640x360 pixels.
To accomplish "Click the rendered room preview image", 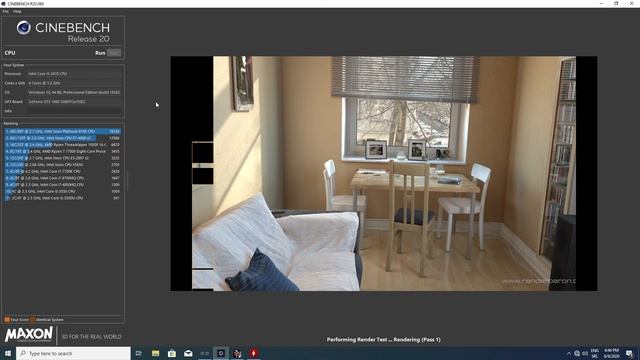I will [384, 173].
